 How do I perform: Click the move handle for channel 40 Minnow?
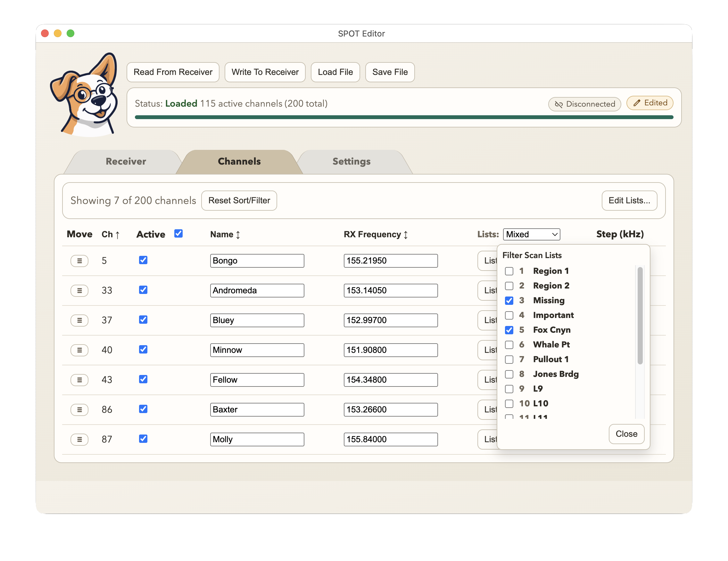(x=79, y=350)
